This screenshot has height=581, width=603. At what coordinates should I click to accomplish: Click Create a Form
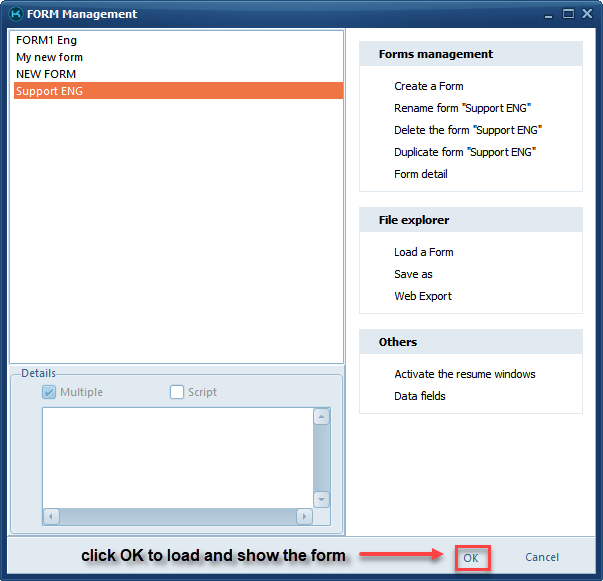click(x=428, y=86)
